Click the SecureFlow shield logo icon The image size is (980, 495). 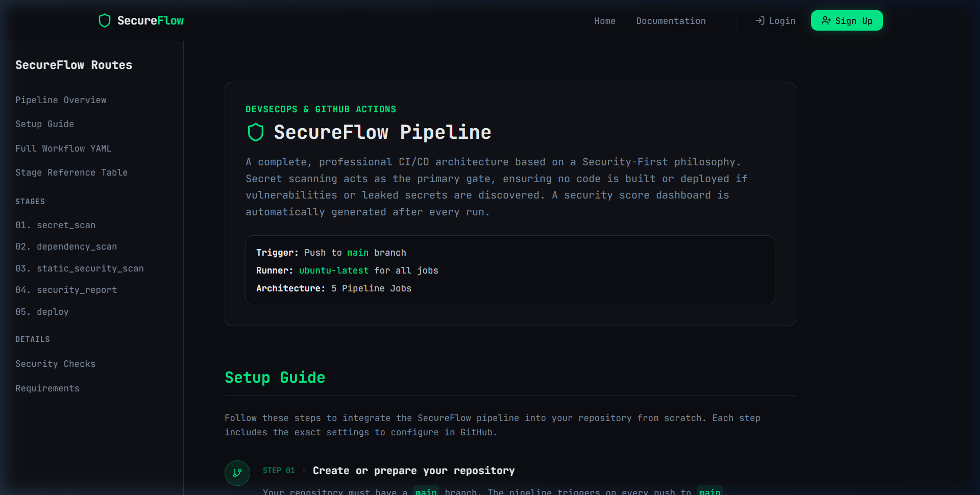click(105, 20)
